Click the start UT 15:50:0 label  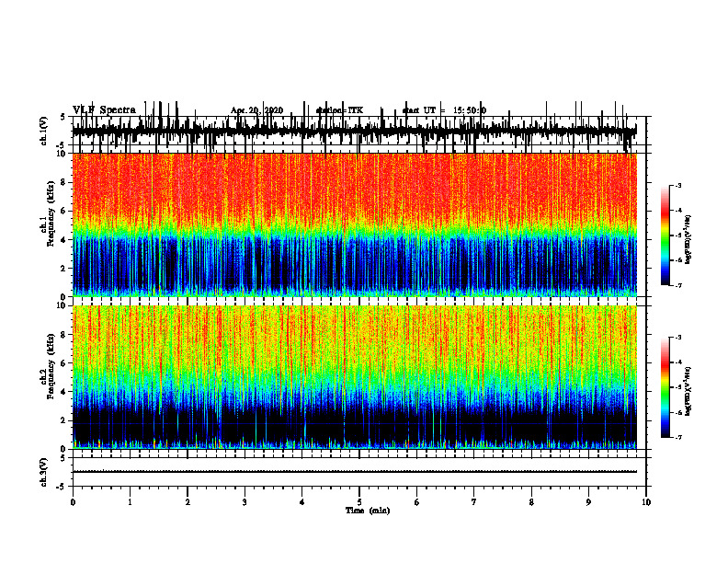pos(444,110)
